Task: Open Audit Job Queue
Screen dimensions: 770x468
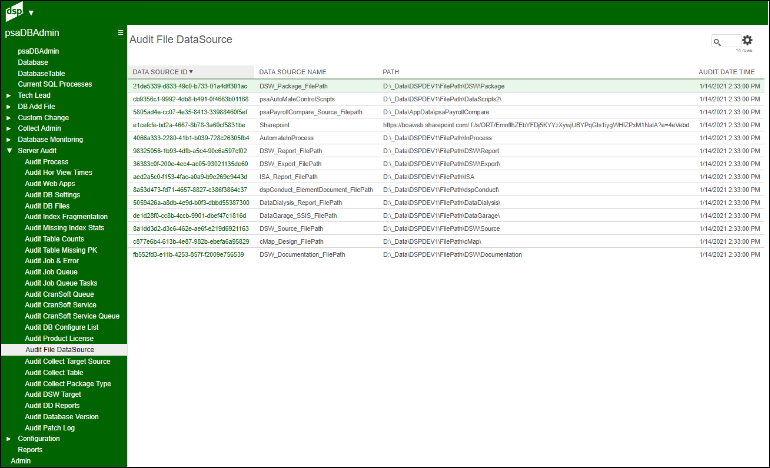Action: point(51,272)
